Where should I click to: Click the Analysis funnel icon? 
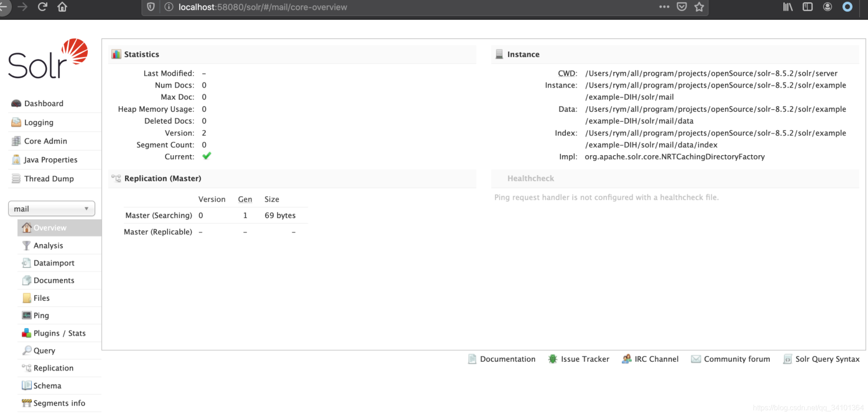(26, 245)
